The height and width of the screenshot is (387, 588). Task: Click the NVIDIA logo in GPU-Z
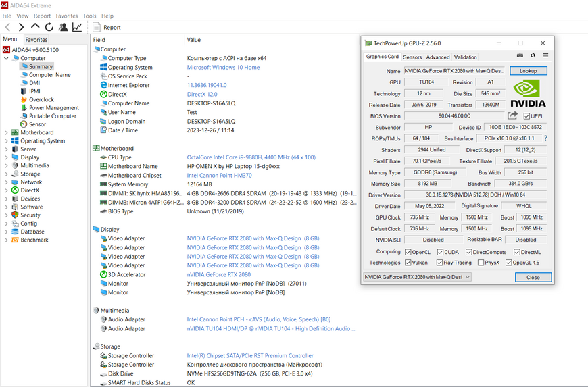pos(528,94)
